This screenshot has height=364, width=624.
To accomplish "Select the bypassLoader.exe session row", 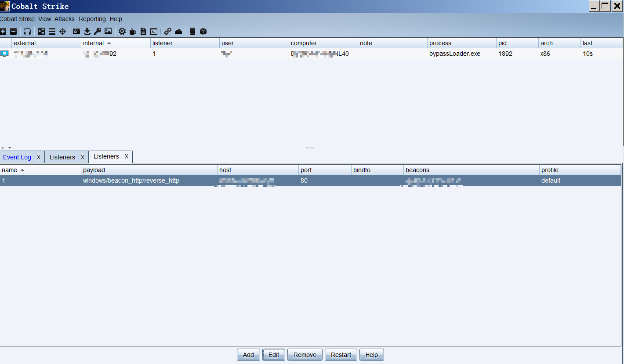I will [312, 54].
